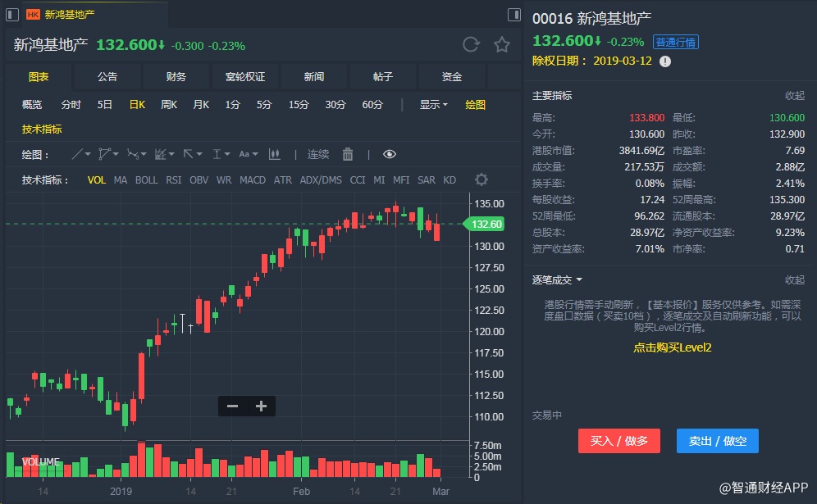This screenshot has height=504, width=817.
Task: Zoom out chart with the minus button
Action: (x=232, y=406)
